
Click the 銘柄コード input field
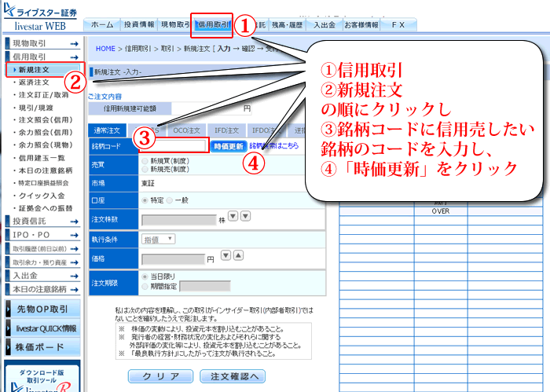click(x=174, y=145)
